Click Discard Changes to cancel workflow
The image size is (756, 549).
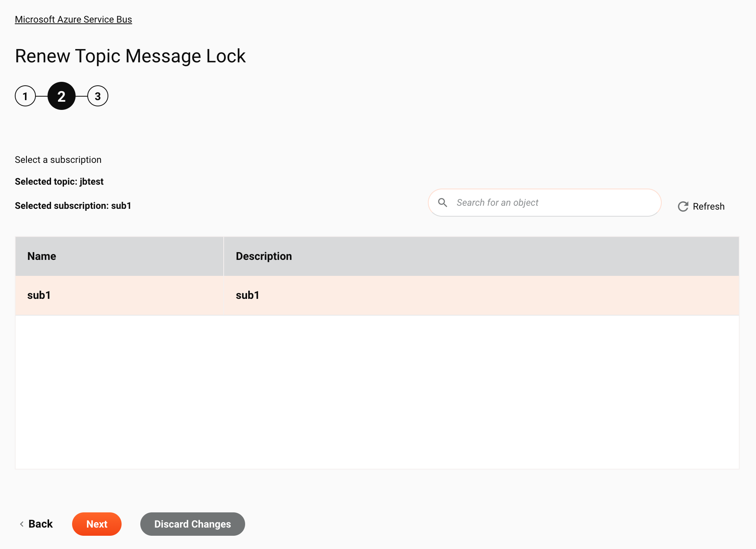[193, 524]
